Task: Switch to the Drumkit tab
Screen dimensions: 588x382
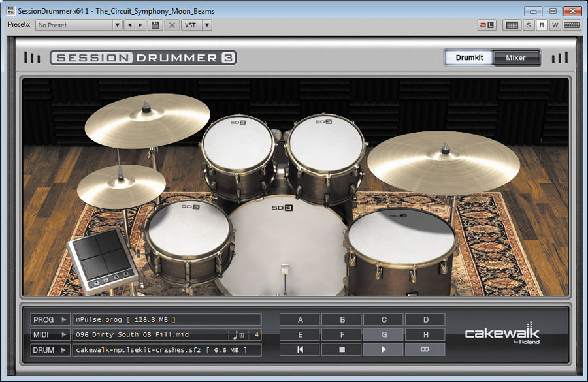Action: point(469,57)
